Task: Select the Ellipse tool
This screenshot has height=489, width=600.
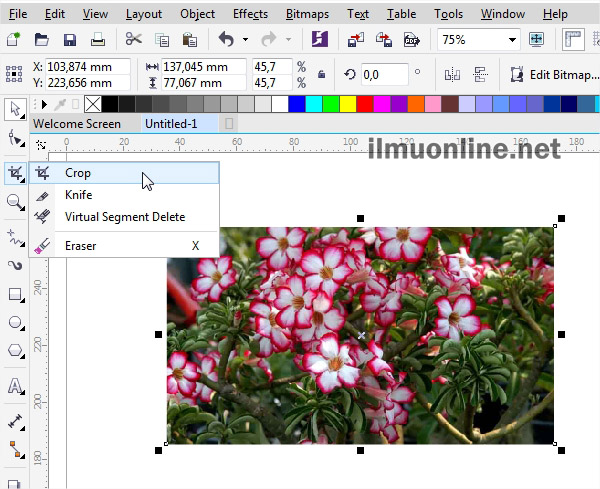Action: coord(15,323)
